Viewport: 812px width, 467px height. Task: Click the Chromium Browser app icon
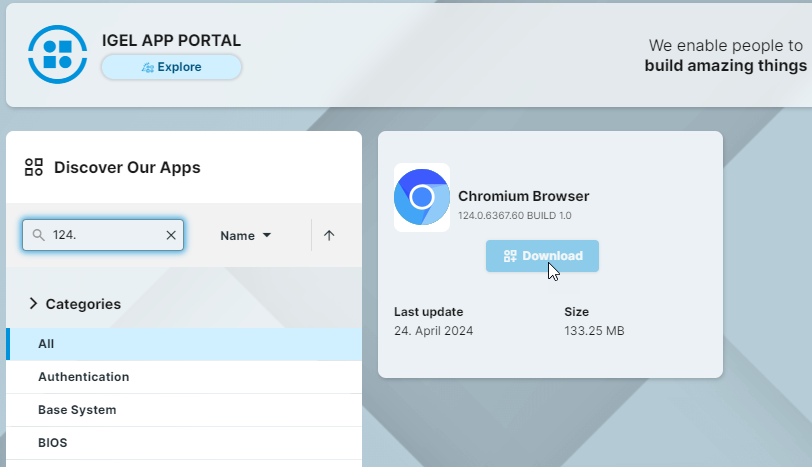422,197
